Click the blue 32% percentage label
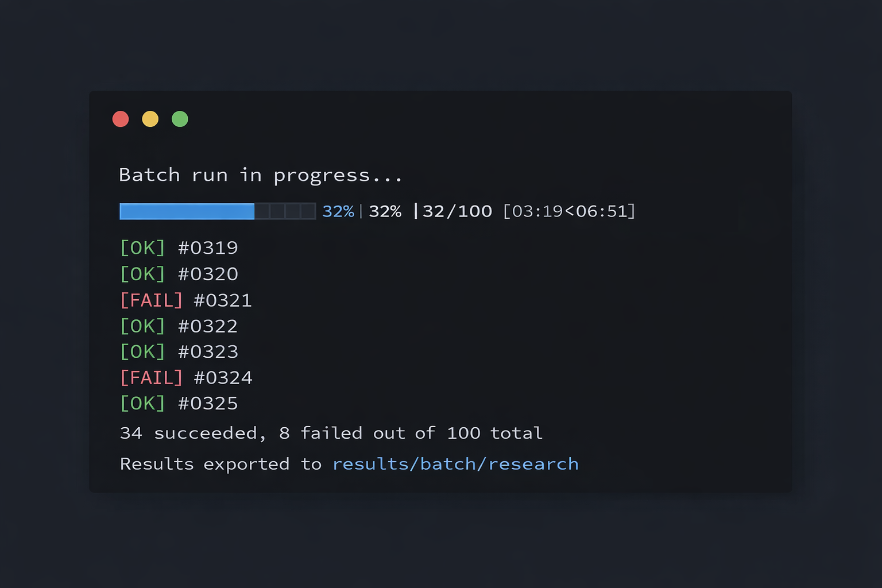 point(338,211)
